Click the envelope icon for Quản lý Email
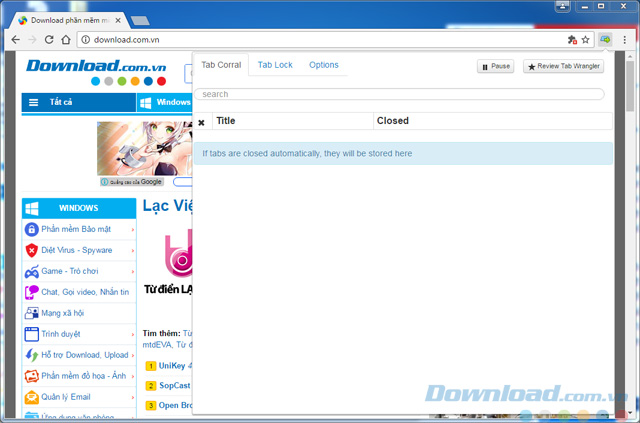This screenshot has height=423, width=640. pyautogui.click(x=31, y=397)
